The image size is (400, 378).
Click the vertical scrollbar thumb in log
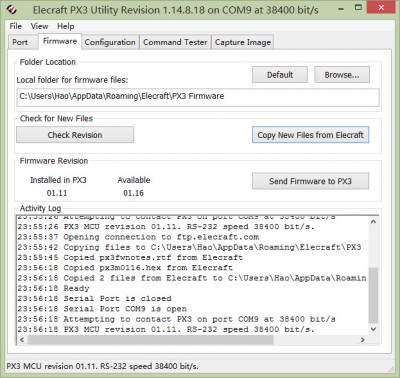[x=373, y=295]
